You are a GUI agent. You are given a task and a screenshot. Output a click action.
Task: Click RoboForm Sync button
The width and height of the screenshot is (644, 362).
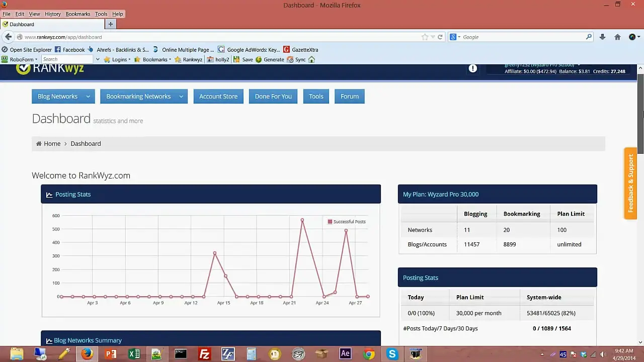click(x=296, y=59)
